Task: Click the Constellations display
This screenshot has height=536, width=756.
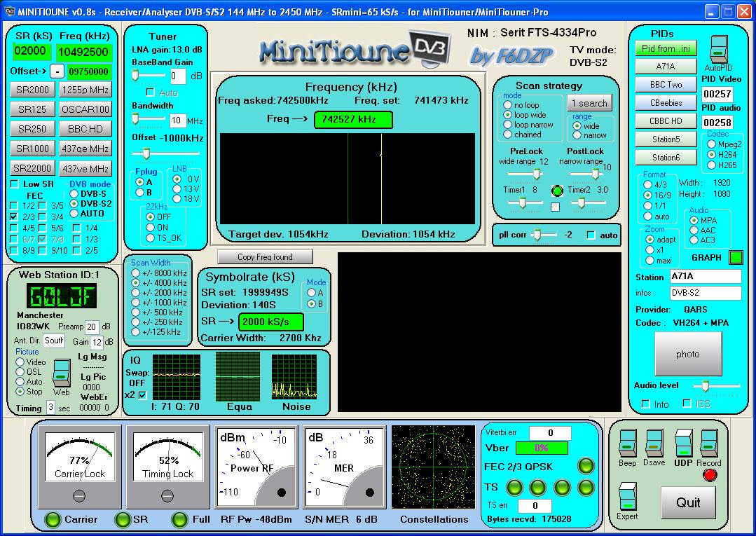Action: click(x=434, y=467)
